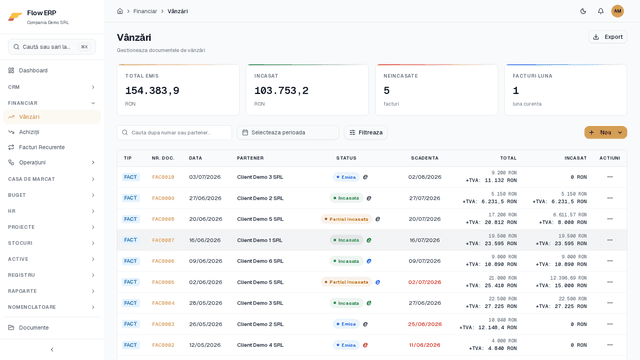Toggle dark mode moon icon
Screen dimensions: 640x360
(583, 11)
